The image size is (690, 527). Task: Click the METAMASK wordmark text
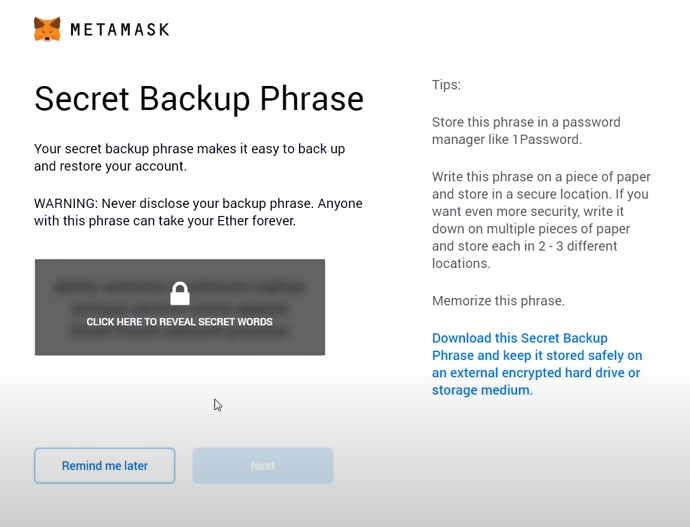point(120,30)
